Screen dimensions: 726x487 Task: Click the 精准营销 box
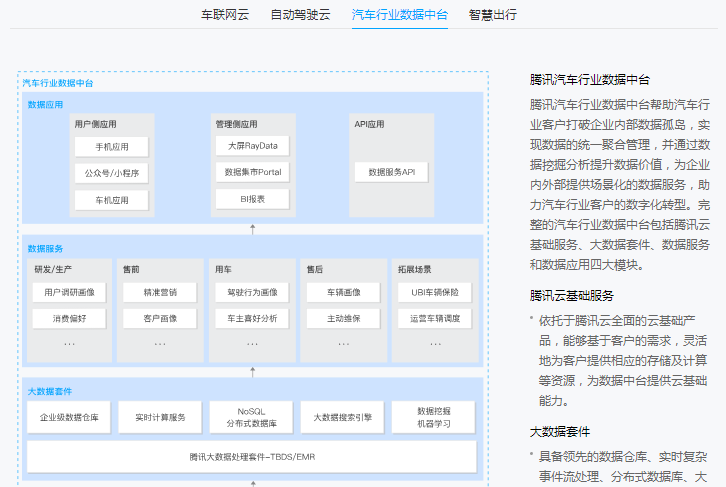(160, 292)
